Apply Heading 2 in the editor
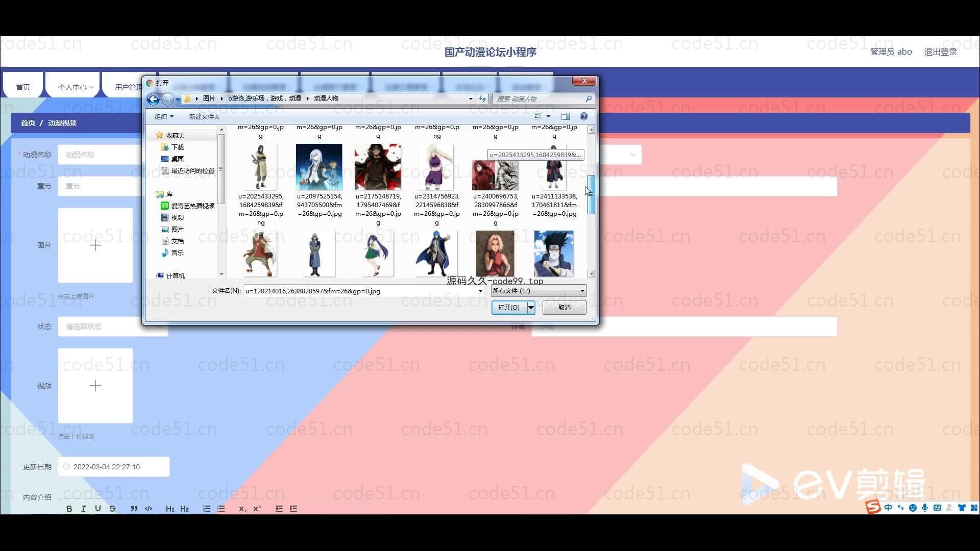The image size is (980, 551). point(184,509)
